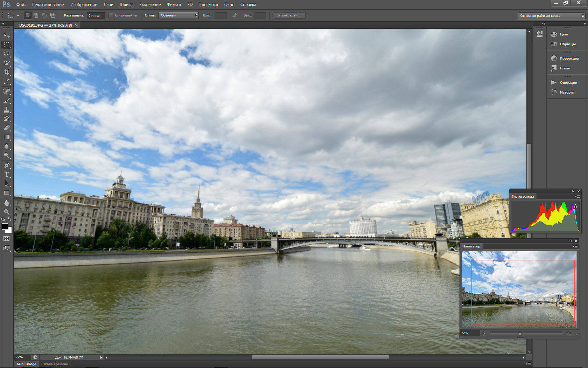This screenshot has width=588, height=368.
Task: Select the Pen tool
Action: pyautogui.click(x=7, y=165)
